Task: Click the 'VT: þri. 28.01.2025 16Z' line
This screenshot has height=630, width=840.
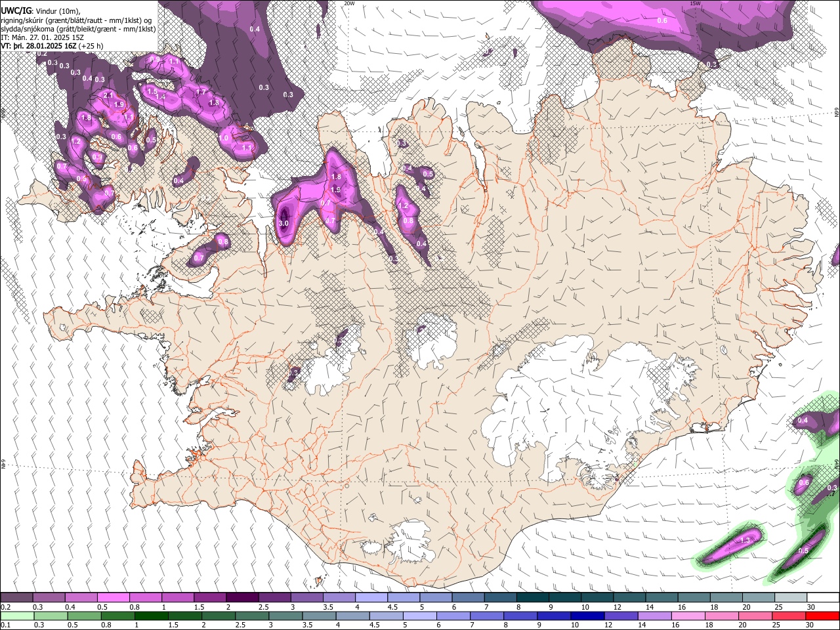Action: click(x=39, y=46)
